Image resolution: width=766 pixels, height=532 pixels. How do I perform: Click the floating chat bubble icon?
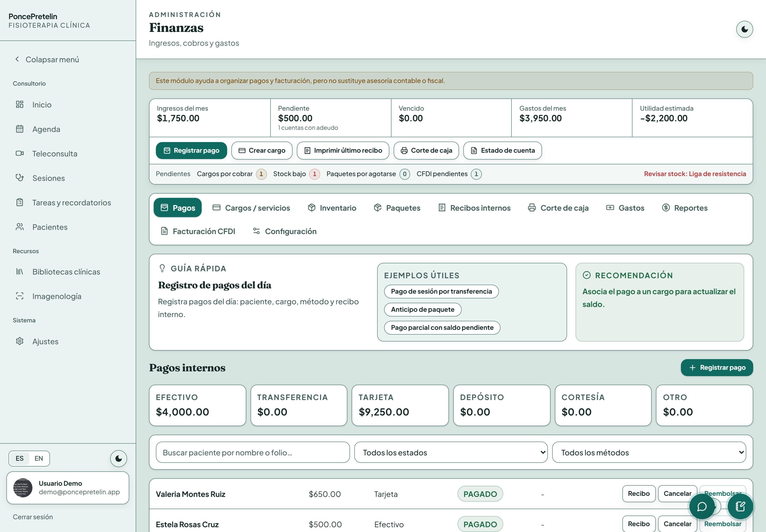[x=702, y=507]
